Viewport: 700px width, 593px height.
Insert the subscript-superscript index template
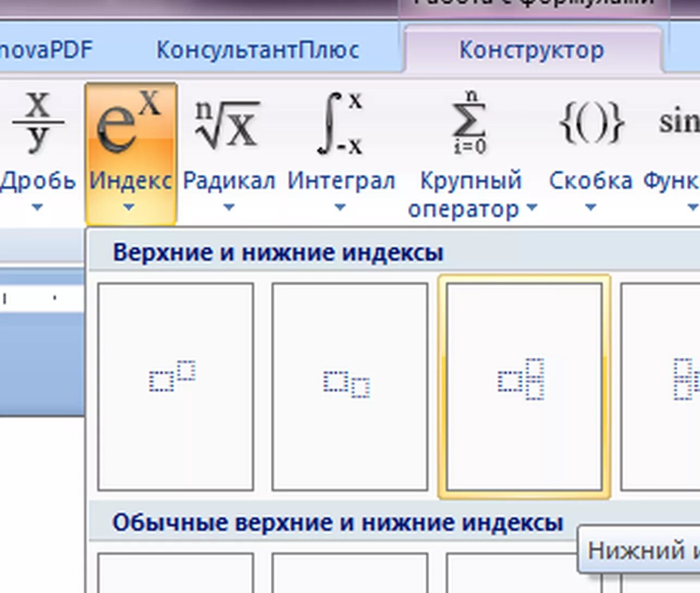(x=524, y=387)
